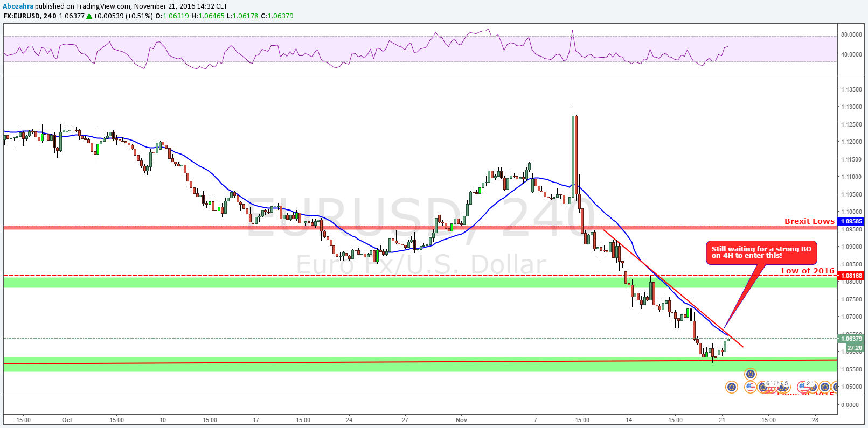The width and height of the screenshot is (868, 428).
Task: Click the current price tag 1.06379
Action: pyautogui.click(x=851, y=339)
